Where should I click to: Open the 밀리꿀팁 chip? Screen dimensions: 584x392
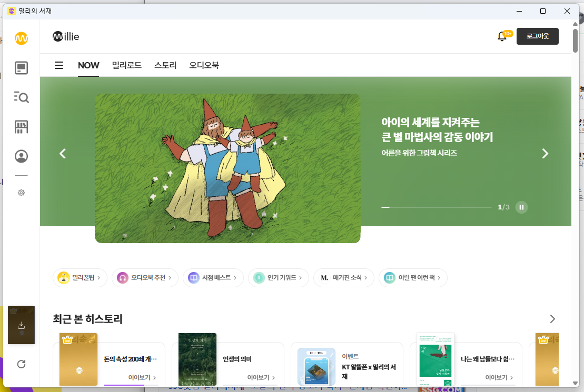[x=80, y=278]
